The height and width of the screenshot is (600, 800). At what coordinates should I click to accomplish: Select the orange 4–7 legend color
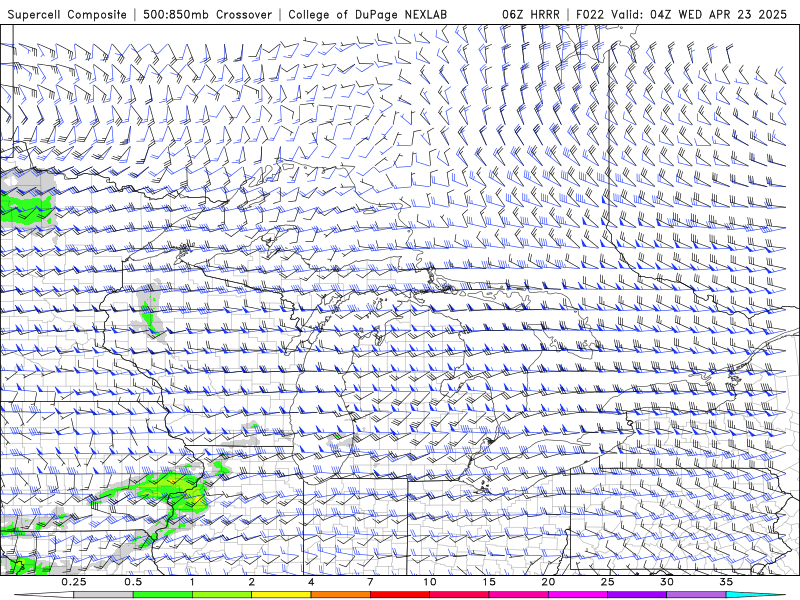click(340, 595)
